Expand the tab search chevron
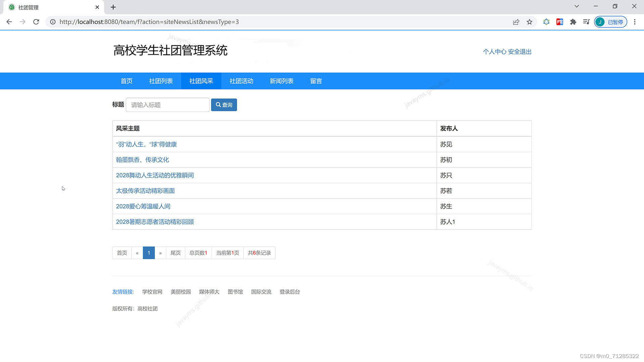 pyautogui.click(x=577, y=6)
